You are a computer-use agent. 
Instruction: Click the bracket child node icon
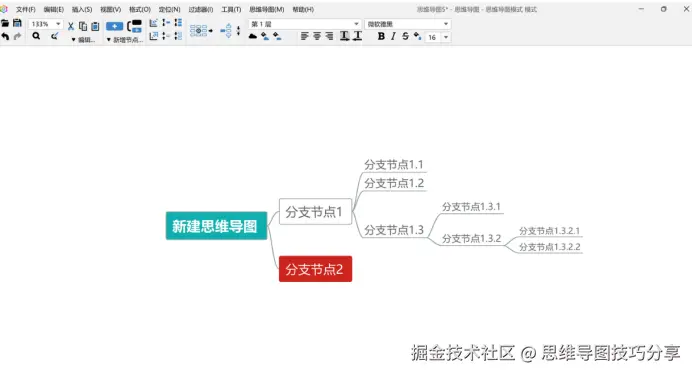135,26
